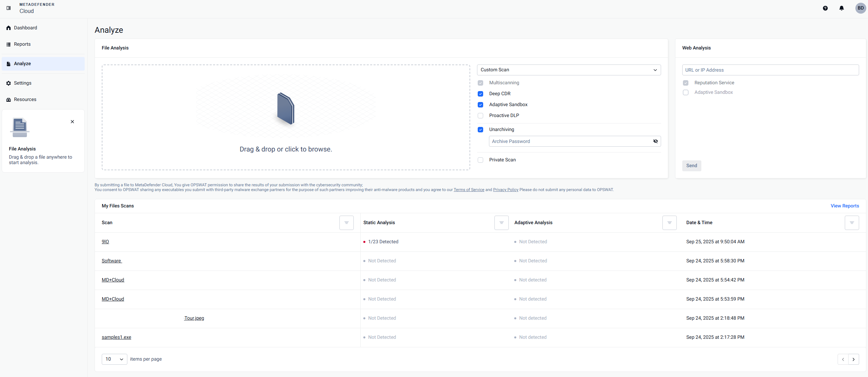Filter the Adaptive Analysis column
The width and height of the screenshot is (868, 377).
(669, 223)
